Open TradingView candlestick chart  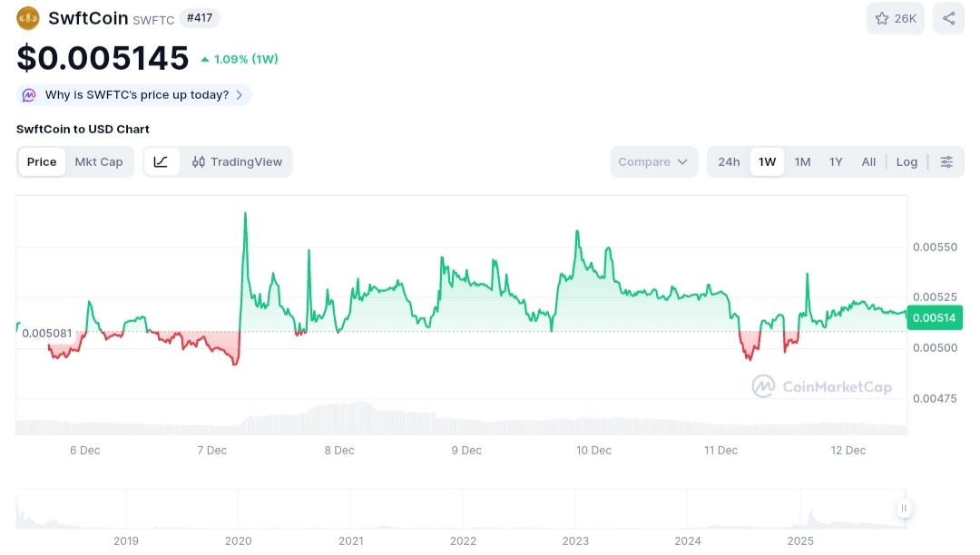click(x=237, y=161)
